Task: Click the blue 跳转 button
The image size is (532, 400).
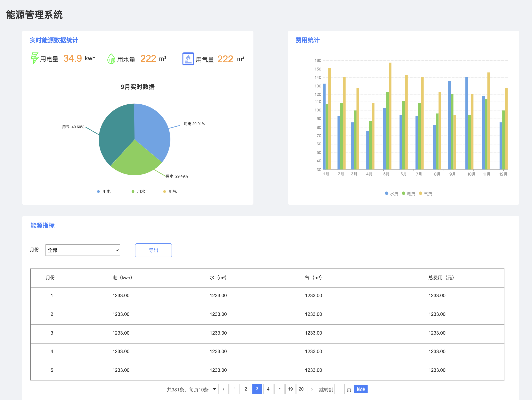Action: click(360, 389)
